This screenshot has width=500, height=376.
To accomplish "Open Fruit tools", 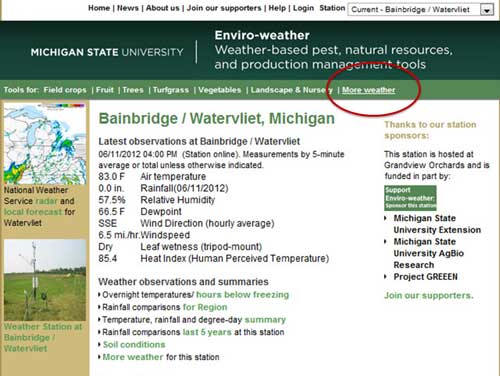I will pos(105,90).
